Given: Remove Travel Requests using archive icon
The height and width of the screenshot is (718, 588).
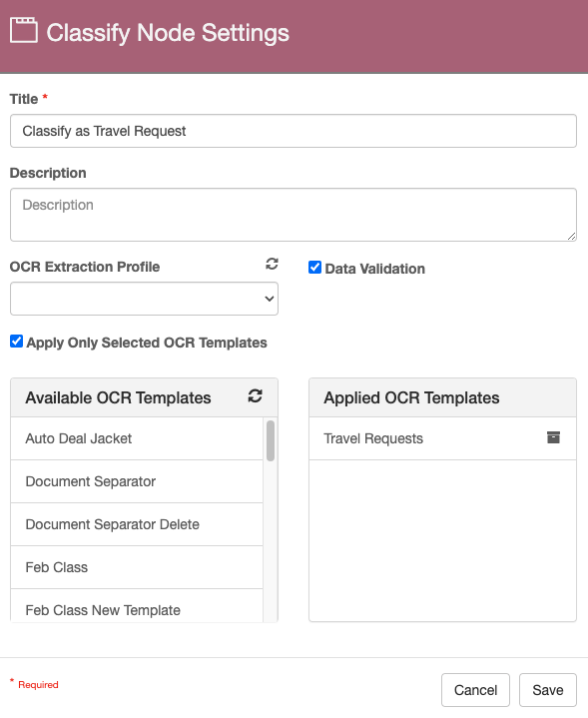Looking at the screenshot, I should point(553,437).
